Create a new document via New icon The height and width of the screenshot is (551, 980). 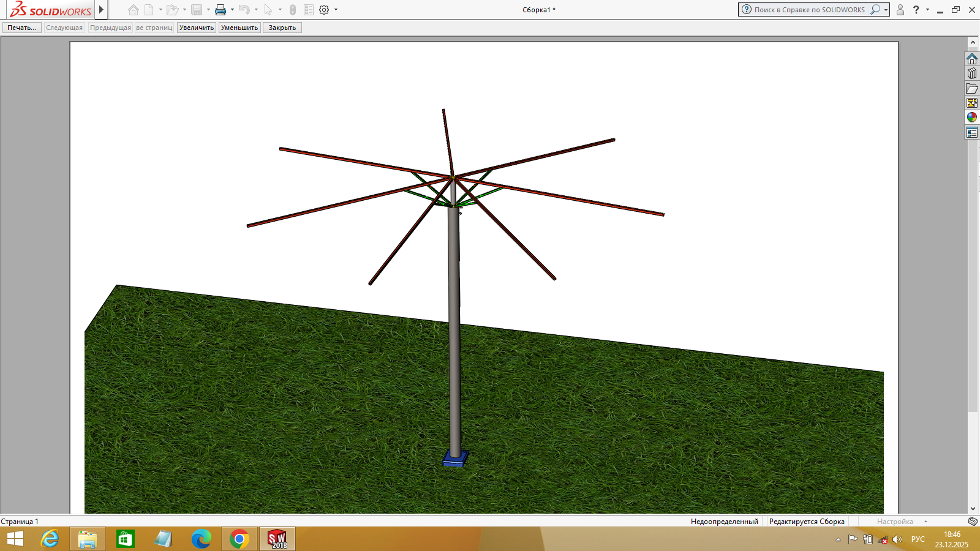pyautogui.click(x=149, y=10)
